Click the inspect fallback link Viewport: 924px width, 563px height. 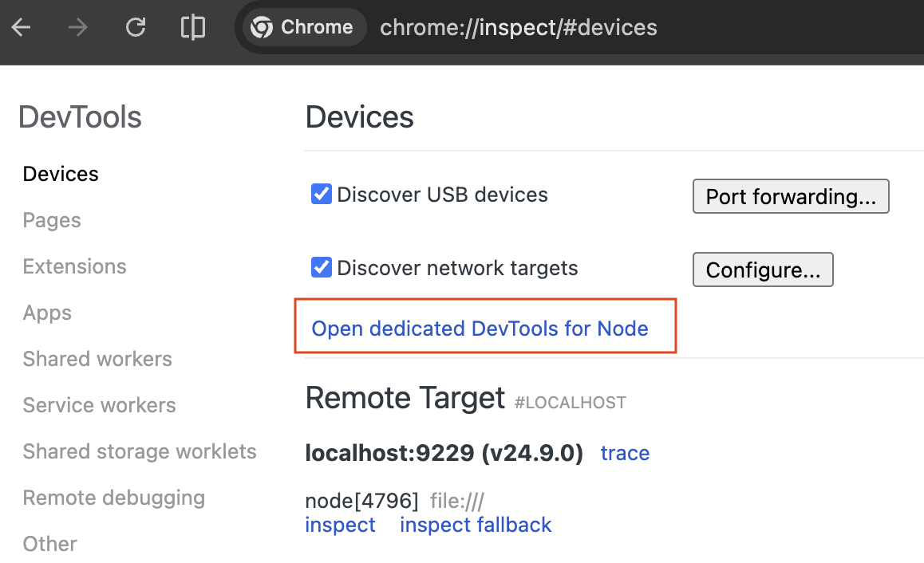476,525
